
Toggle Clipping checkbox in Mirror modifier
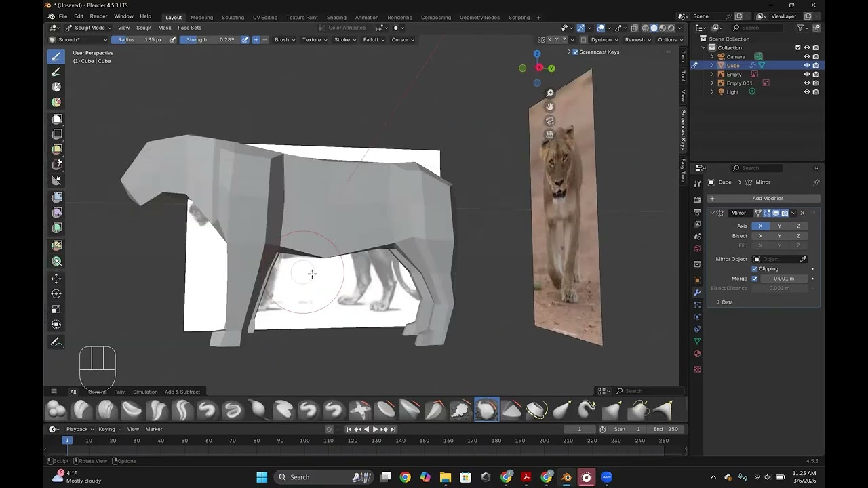tap(754, 268)
